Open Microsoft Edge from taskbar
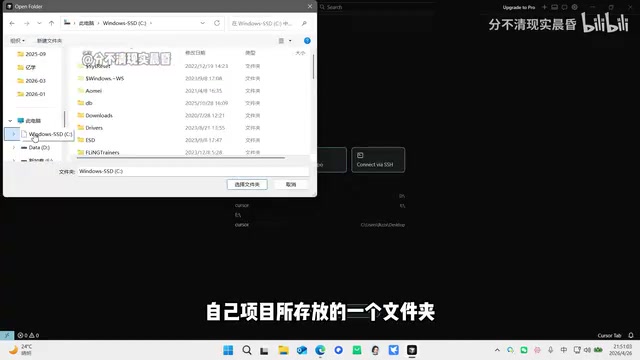Image resolution: width=640 pixels, height=360 pixels. pyautogui.click(x=320, y=350)
